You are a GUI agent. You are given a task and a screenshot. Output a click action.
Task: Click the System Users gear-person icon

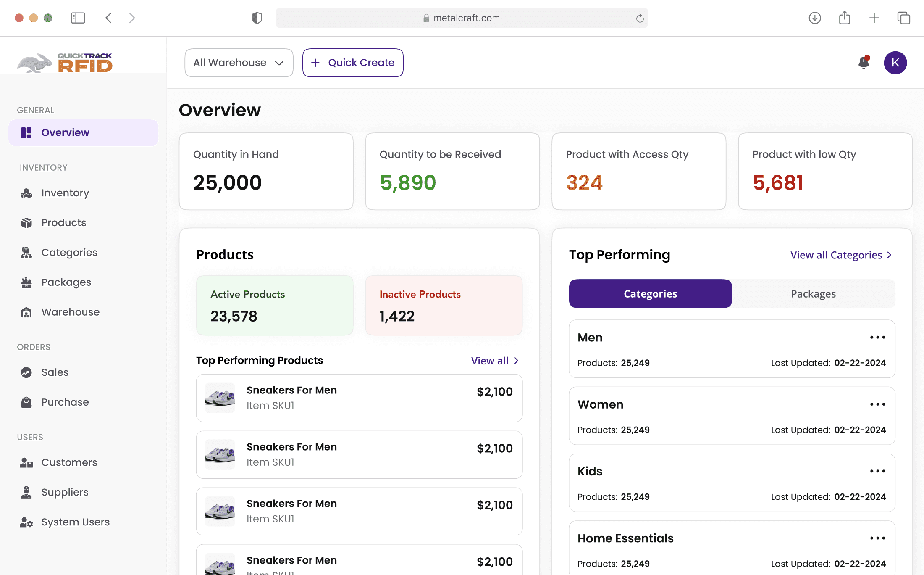[26, 522]
